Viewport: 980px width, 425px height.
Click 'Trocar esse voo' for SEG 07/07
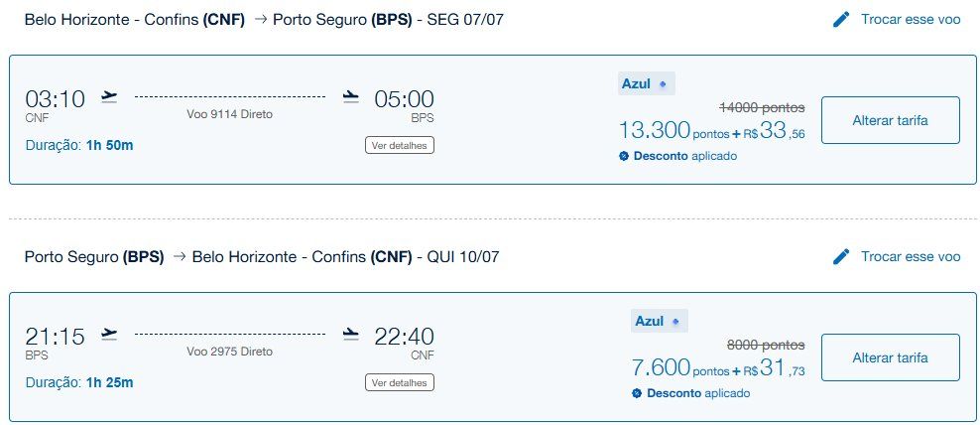point(910,19)
